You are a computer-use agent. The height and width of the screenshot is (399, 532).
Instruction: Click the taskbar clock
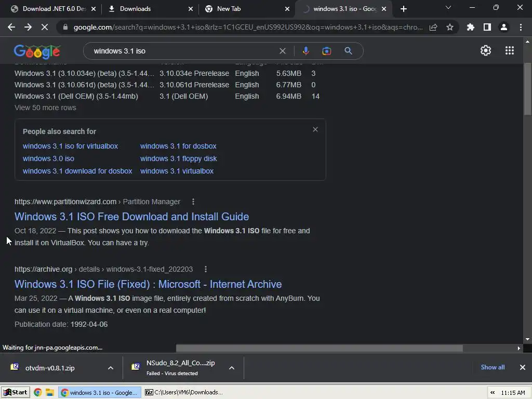click(513, 393)
